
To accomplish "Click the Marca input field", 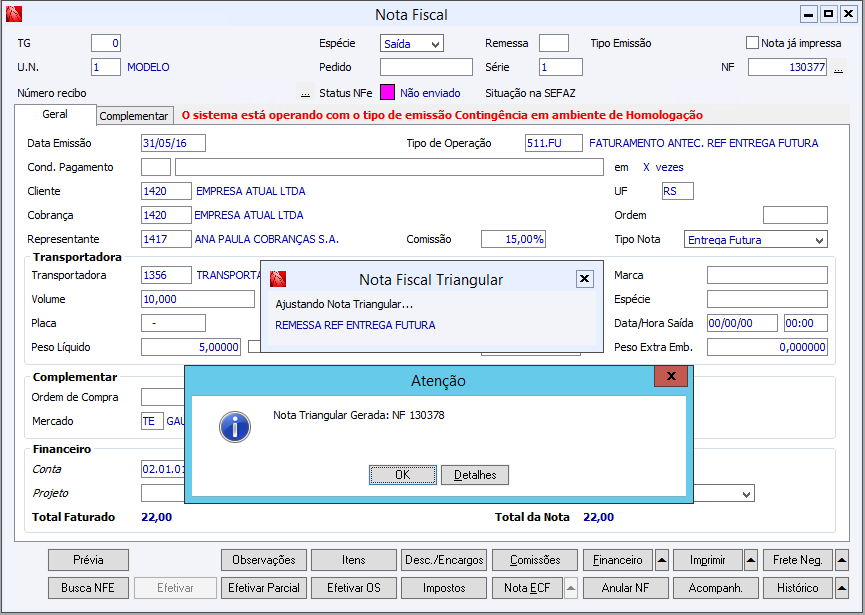I will 767,275.
